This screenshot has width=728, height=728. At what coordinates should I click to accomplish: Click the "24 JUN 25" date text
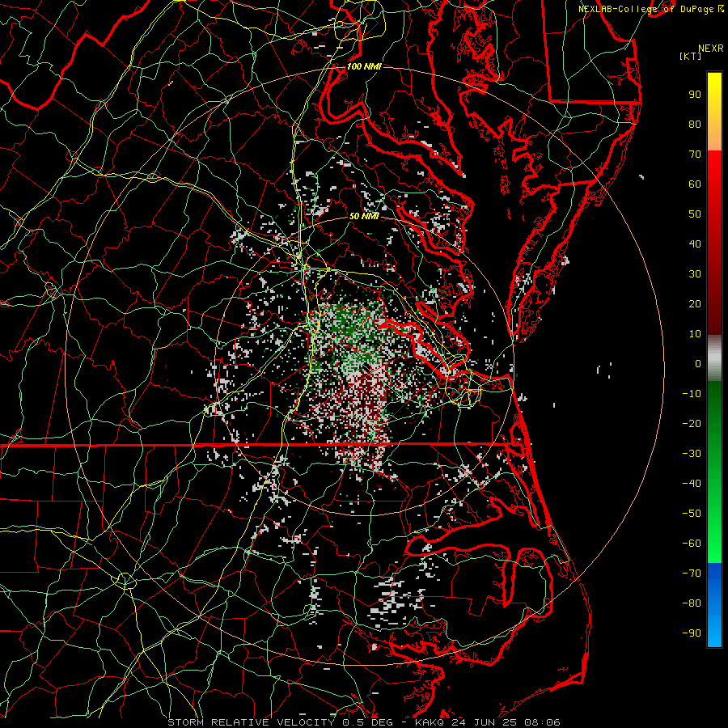[x=485, y=722]
